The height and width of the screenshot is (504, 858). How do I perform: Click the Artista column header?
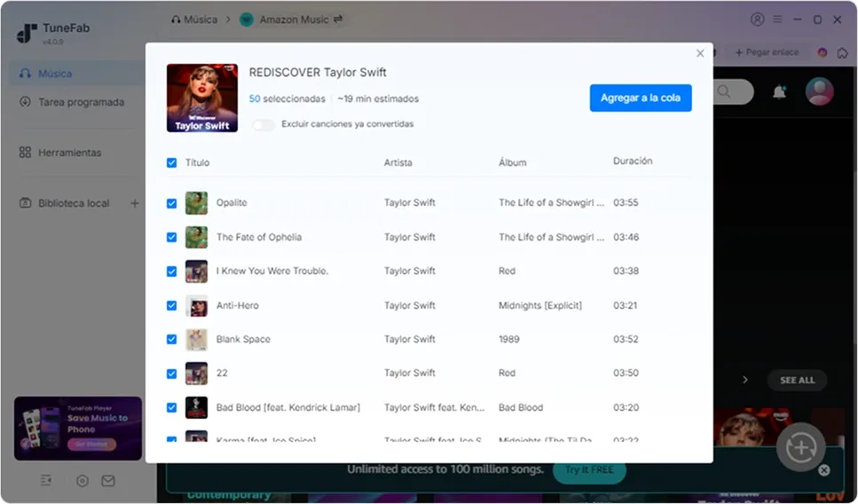pos(398,162)
